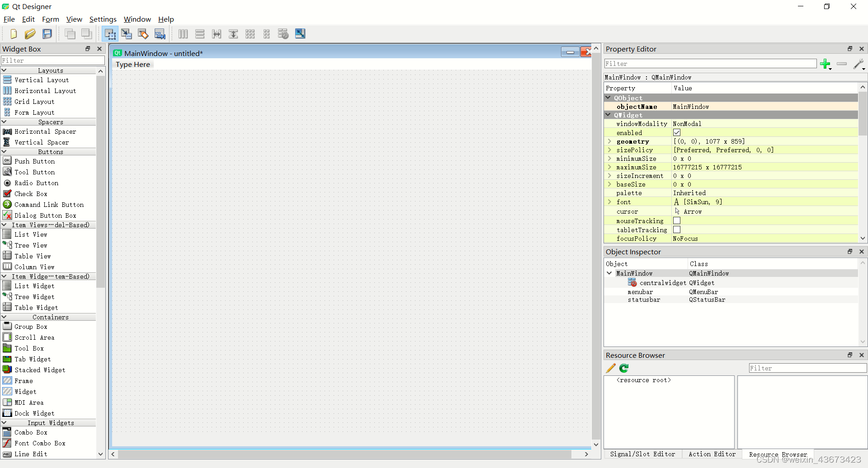The image size is (868, 468).
Task: Apply a grid layout from the toolbar
Action: [x=250, y=33]
